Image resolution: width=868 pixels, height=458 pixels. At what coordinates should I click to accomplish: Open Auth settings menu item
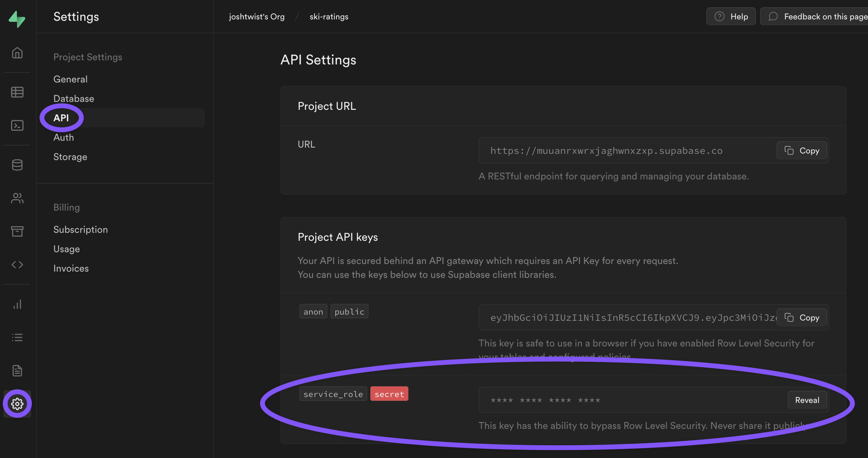tap(64, 138)
